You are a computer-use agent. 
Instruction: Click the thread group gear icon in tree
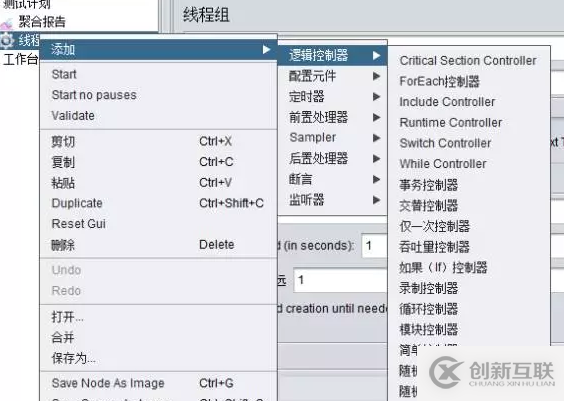click(6, 40)
